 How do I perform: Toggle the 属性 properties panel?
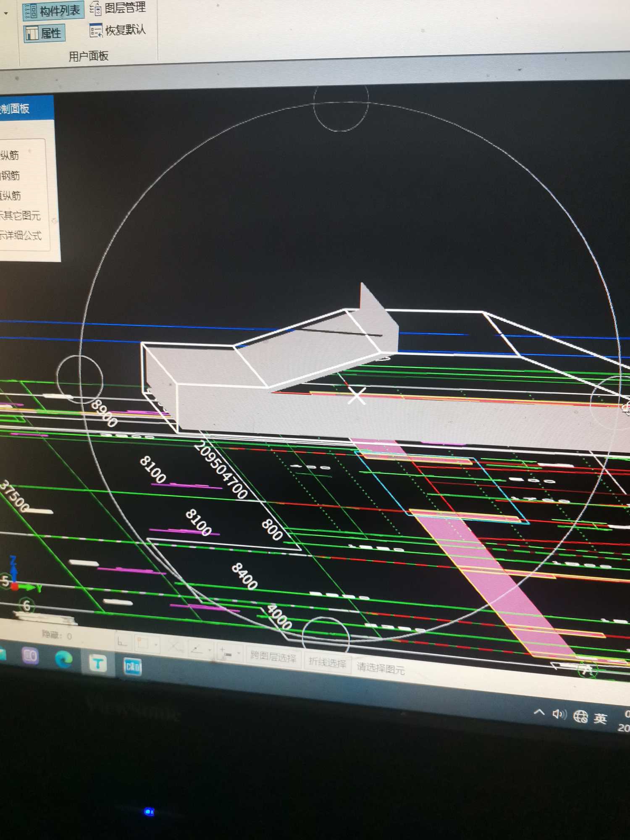[44, 33]
